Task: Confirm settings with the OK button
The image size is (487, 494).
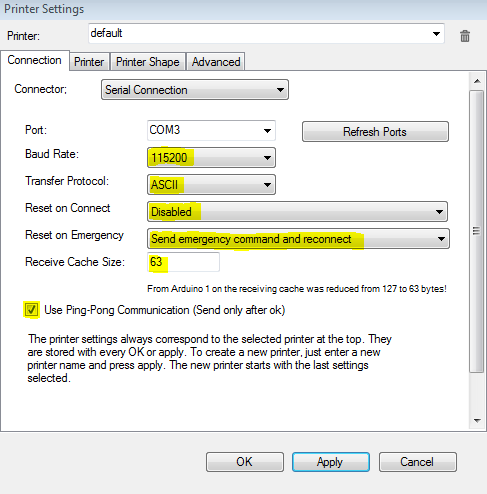Action: pyautogui.click(x=245, y=462)
